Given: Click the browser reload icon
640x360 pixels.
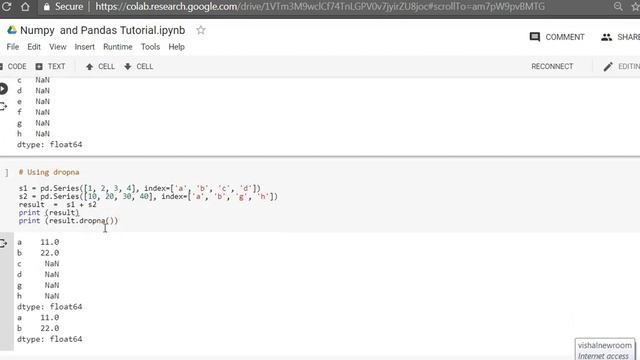Looking at the screenshot, I should [7, 7].
